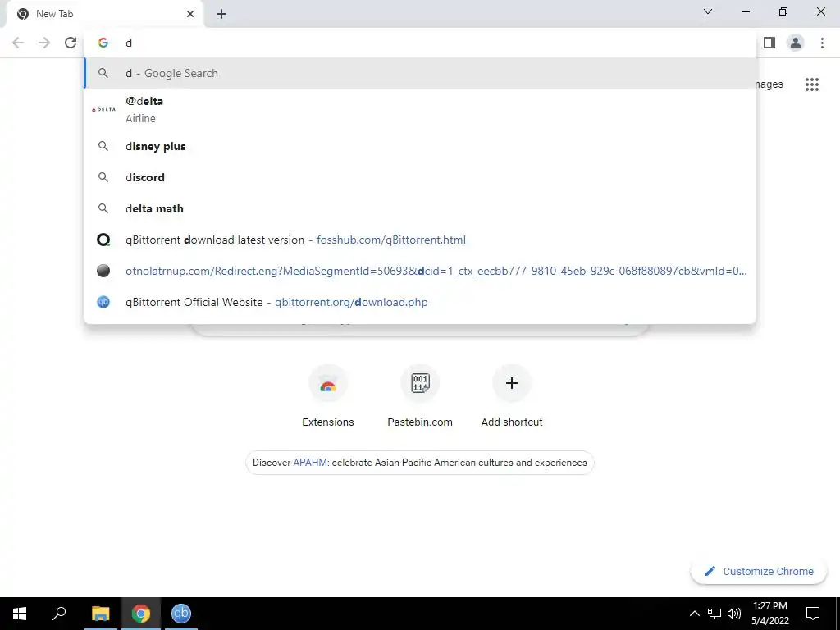The width and height of the screenshot is (840, 630).
Task: Reload the page with the refresh icon
Action: click(x=71, y=43)
